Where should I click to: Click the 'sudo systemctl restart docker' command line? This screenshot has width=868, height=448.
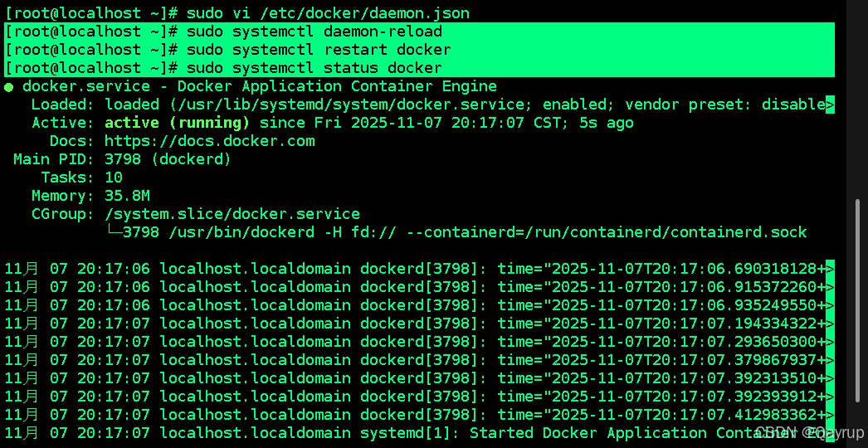tap(419, 50)
